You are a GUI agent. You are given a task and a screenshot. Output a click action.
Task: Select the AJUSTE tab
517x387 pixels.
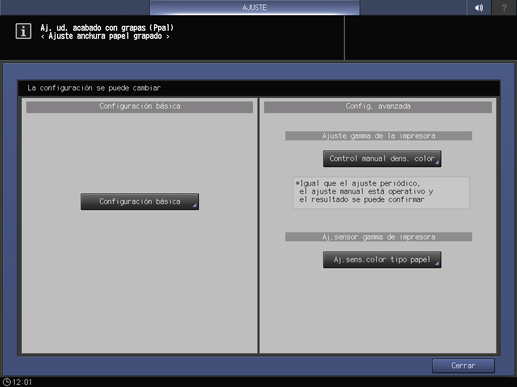254,7
